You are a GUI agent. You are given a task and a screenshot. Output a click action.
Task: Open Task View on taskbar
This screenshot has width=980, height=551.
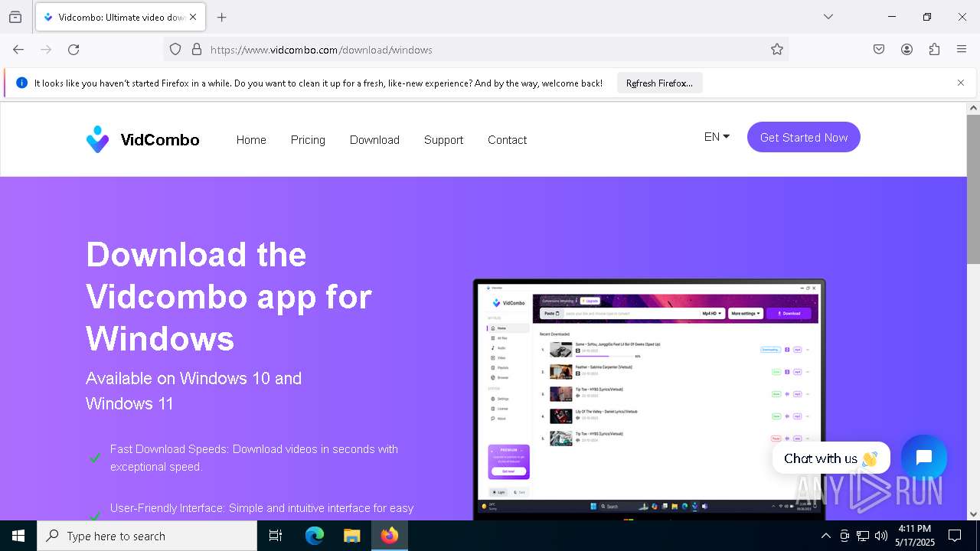tap(276, 536)
